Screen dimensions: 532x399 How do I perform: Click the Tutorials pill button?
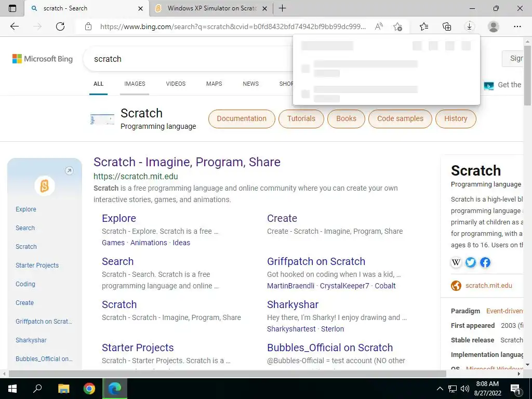coord(301,119)
